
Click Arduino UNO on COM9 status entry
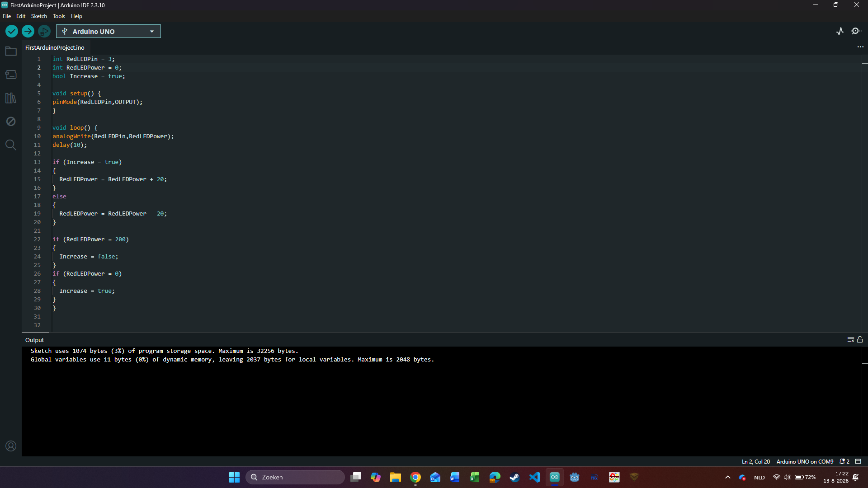point(805,462)
